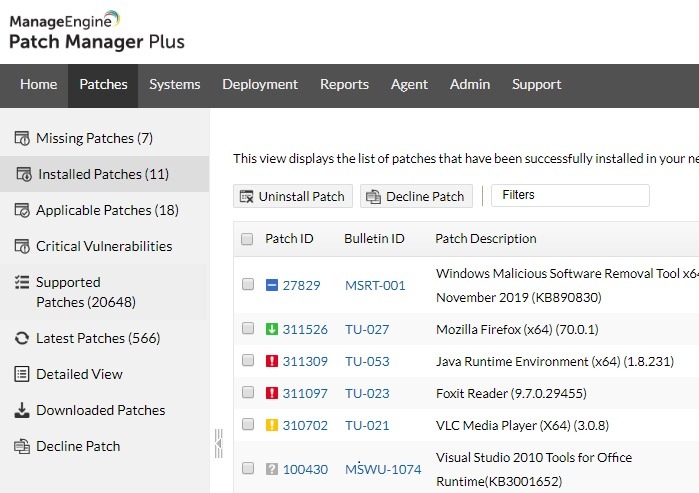Click the yellow warning icon for patch 310702

272,425
